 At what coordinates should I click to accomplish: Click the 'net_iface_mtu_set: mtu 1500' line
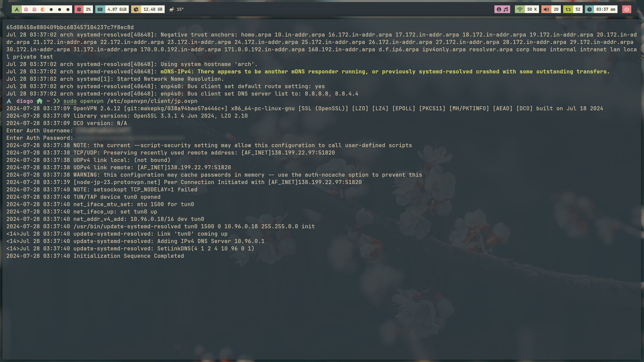(x=100, y=204)
